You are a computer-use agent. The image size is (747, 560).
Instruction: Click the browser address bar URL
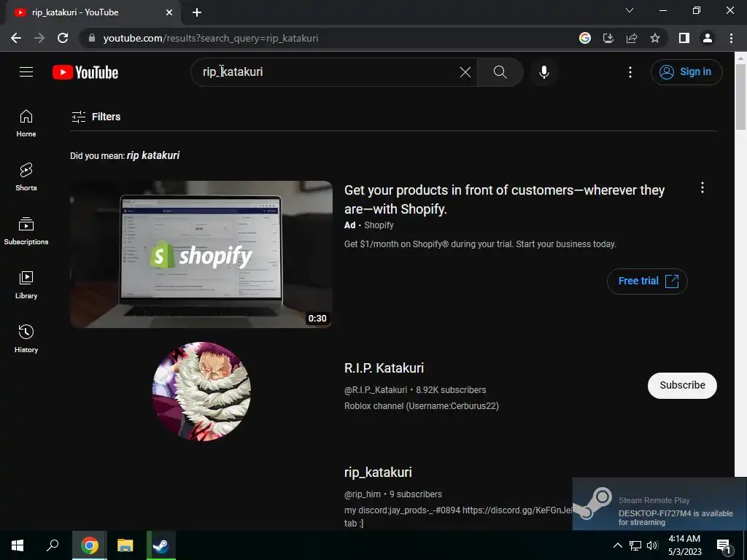coord(211,38)
